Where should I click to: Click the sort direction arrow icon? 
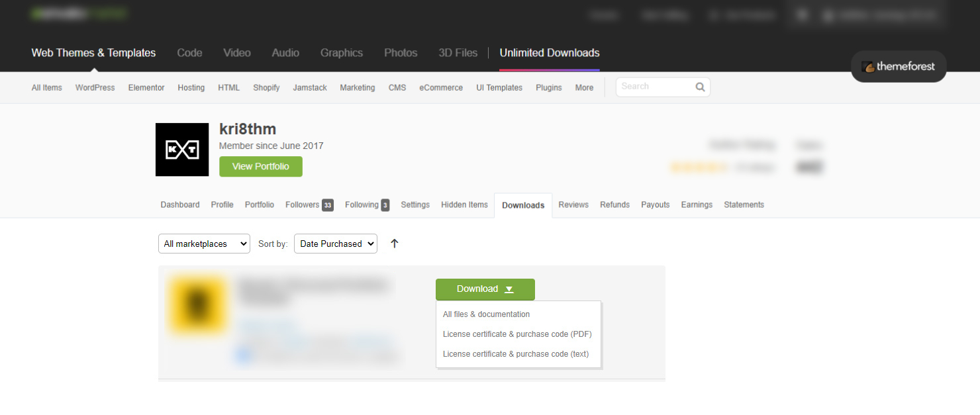395,244
